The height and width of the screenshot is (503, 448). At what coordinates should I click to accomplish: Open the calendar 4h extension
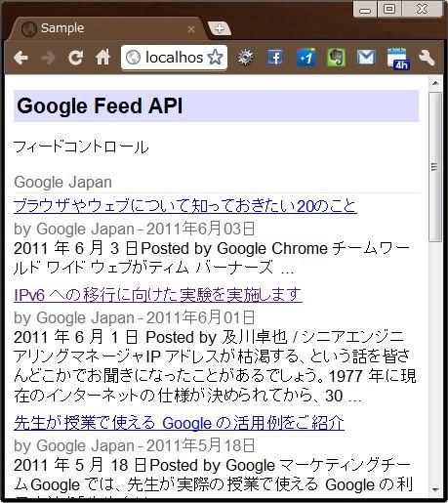398,59
